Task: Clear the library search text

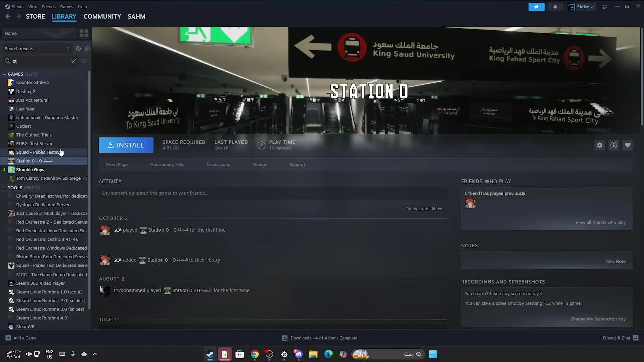Action: click(x=73, y=61)
